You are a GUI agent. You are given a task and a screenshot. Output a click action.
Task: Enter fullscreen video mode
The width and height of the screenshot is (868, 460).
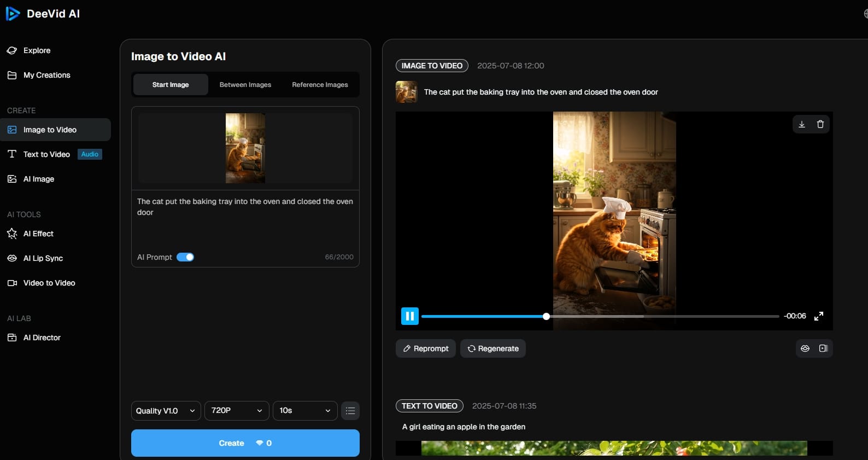pos(819,316)
